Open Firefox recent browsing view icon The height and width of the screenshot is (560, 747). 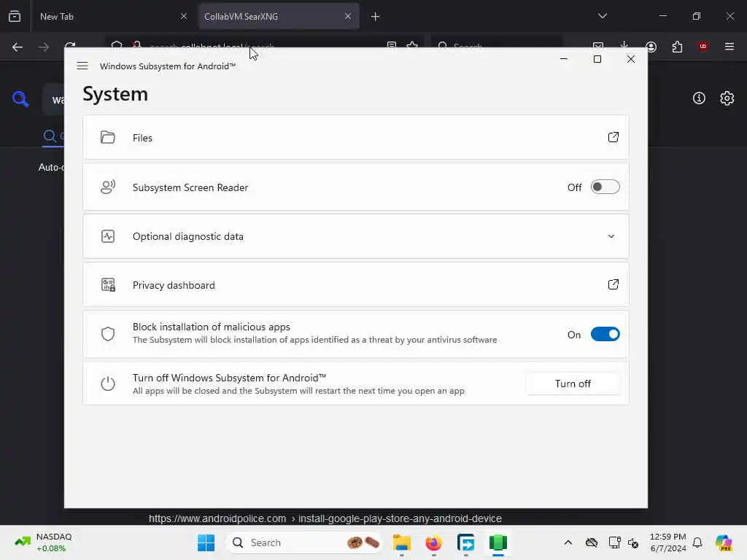[x=15, y=16]
